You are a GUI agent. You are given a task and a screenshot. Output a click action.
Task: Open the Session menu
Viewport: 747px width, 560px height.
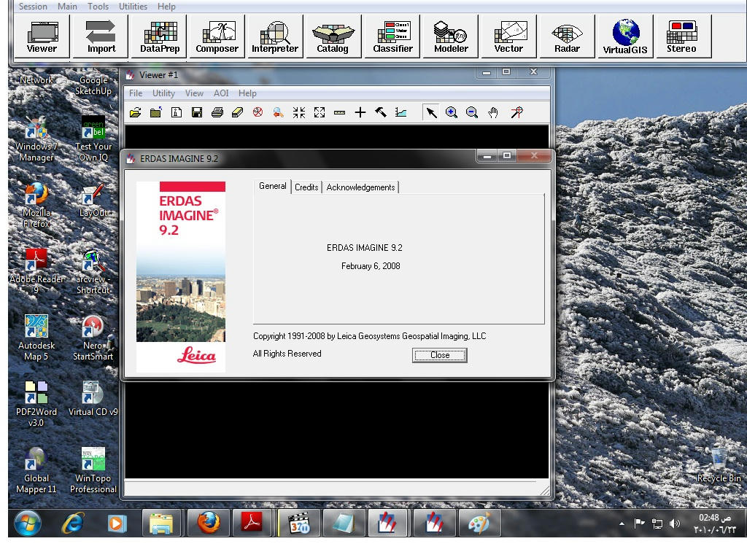tap(33, 6)
